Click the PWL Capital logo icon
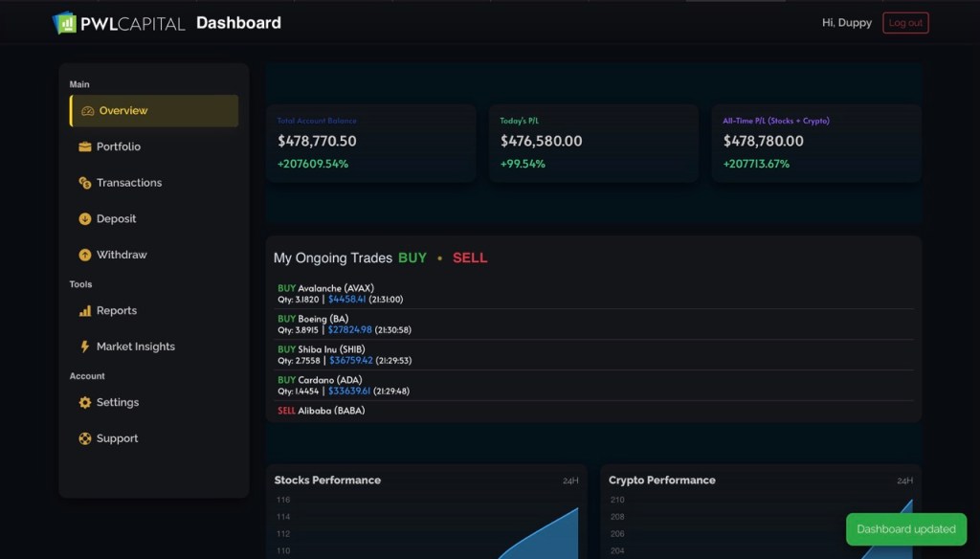Screen dimensions: 980x559 pyautogui.click(x=64, y=23)
